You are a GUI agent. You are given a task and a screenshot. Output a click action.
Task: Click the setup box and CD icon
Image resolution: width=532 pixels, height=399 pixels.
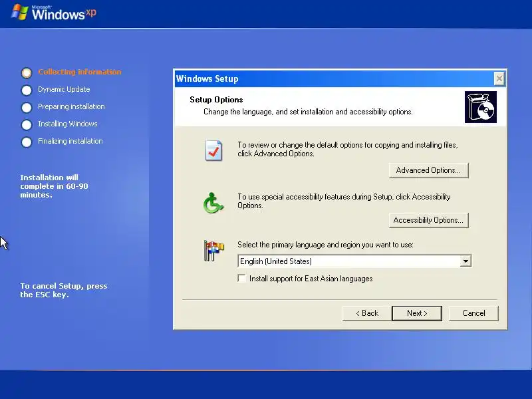[x=480, y=107]
